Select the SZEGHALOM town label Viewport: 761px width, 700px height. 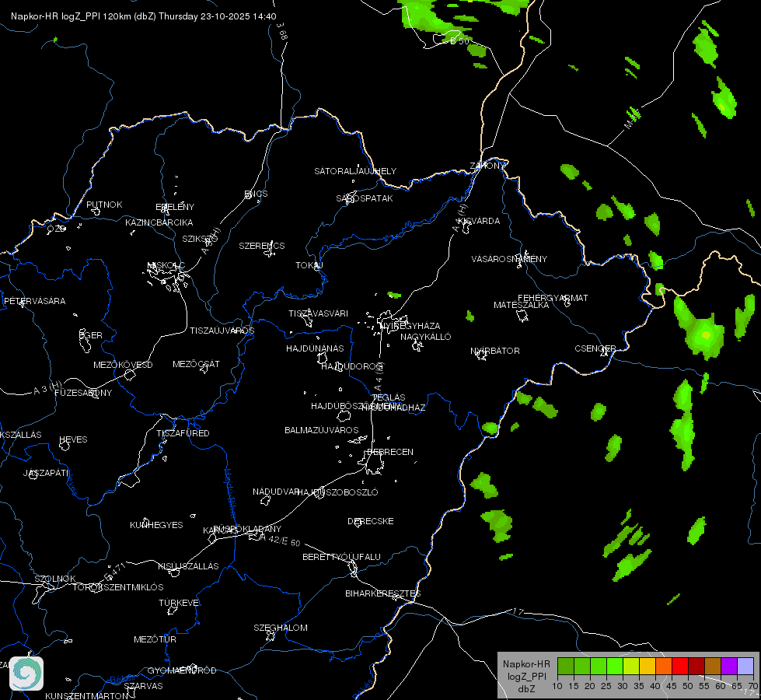point(281,628)
